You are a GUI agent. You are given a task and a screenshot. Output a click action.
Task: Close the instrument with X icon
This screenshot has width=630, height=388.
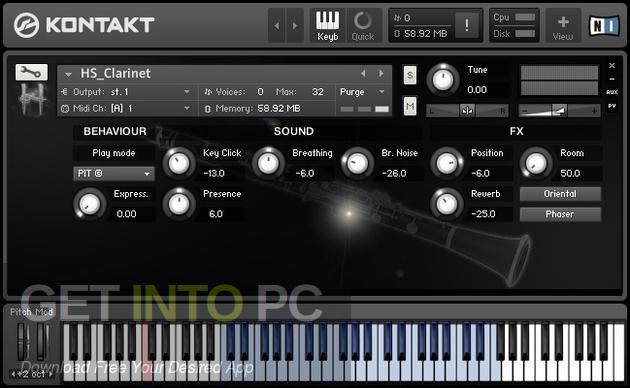(612, 65)
